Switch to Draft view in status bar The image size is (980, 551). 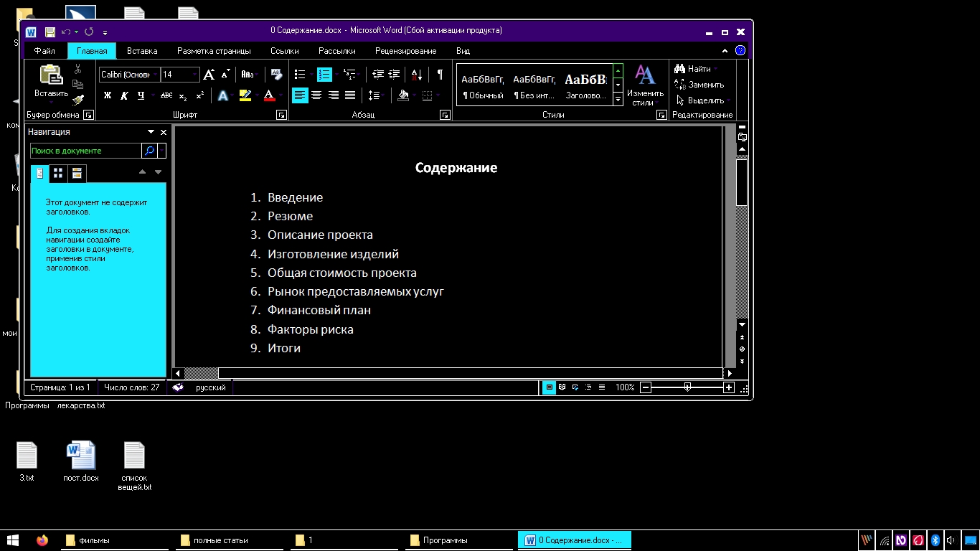tap(602, 387)
